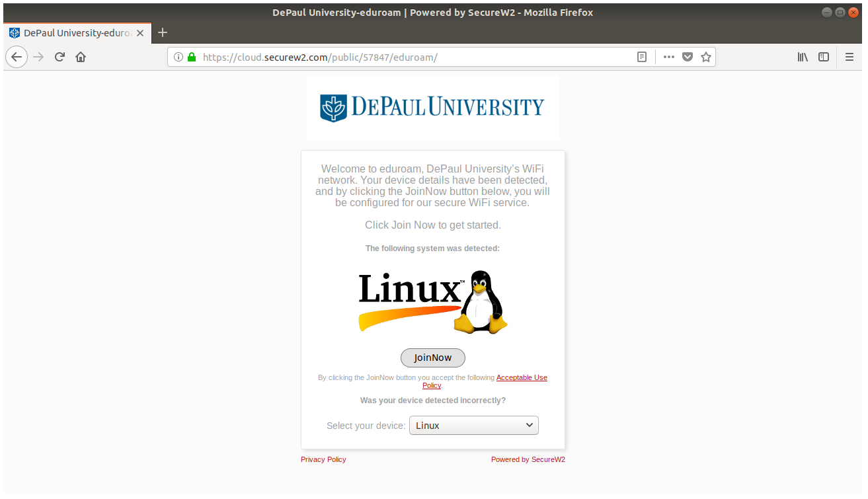Open the Firefox library
868x499 pixels.
pyautogui.click(x=803, y=57)
